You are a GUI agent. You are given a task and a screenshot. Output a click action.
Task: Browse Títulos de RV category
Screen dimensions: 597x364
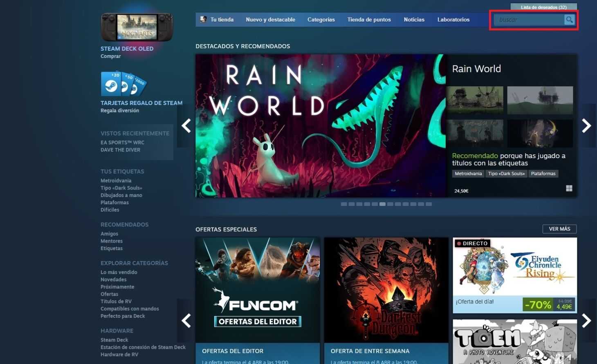pos(116,301)
